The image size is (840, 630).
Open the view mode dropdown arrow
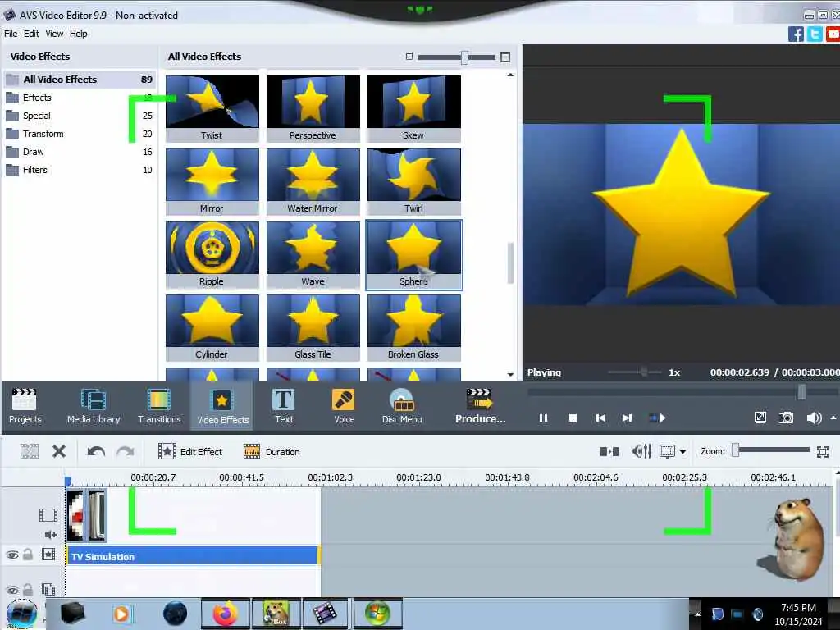click(x=682, y=452)
